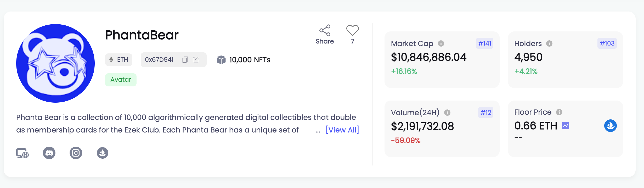Expand description with View All link

342,130
